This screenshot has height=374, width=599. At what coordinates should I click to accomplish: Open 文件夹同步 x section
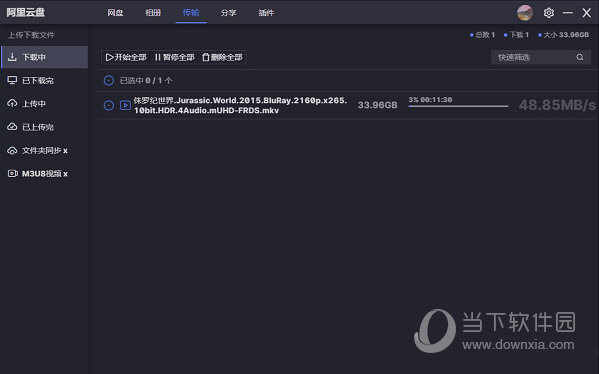pyautogui.click(x=45, y=151)
